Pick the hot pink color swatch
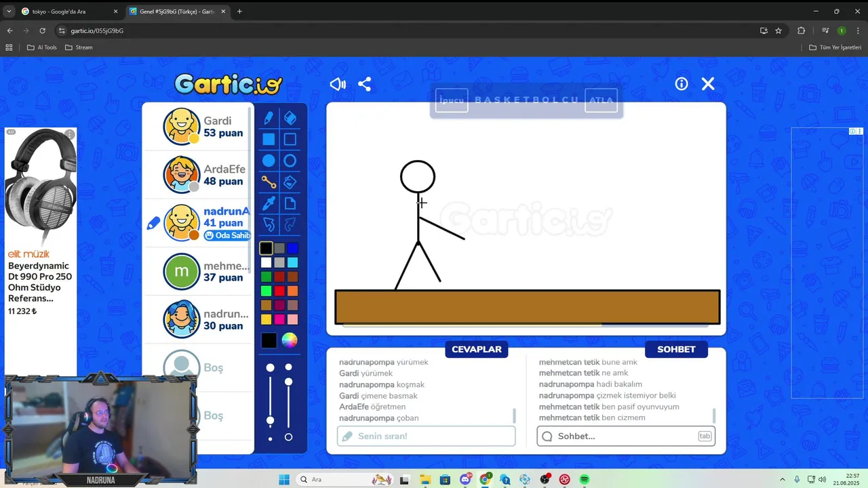Screen dimensions: 868x488 [x=279, y=319]
